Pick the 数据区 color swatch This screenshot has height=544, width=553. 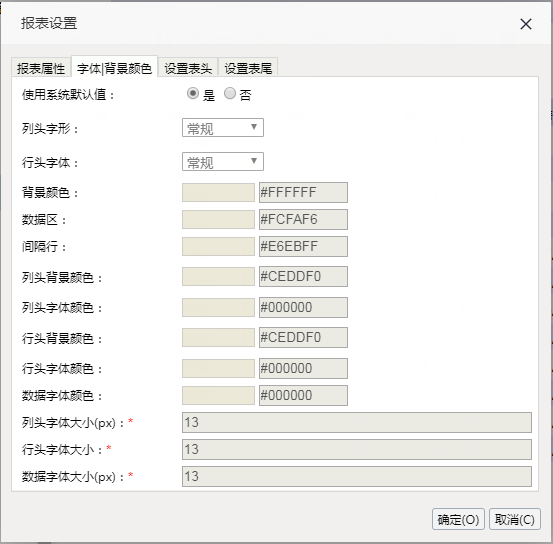218,219
